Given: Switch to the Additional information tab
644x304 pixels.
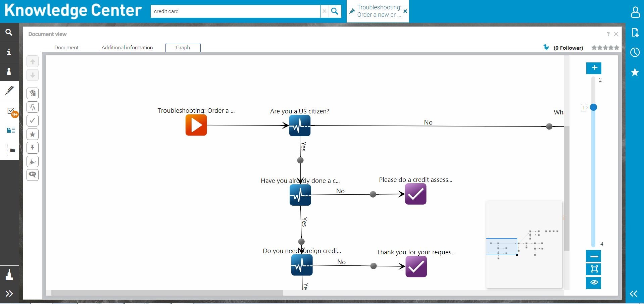Looking at the screenshot, I should (127, 47).
